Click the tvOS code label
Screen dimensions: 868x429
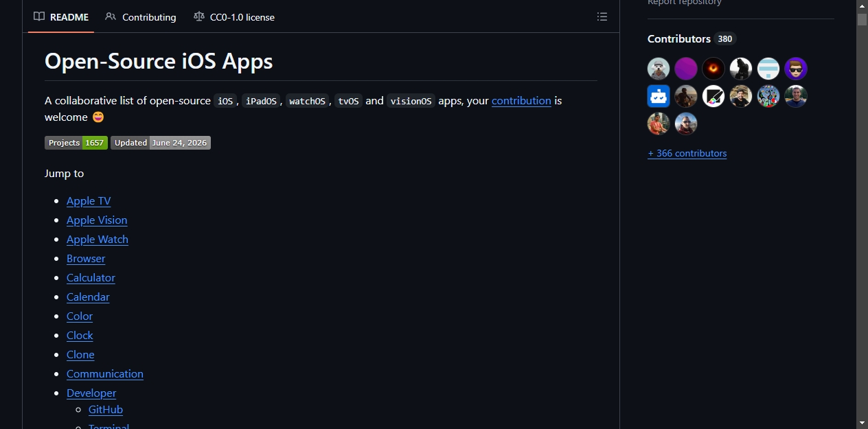pyautogui.click(x=349, y=101)
